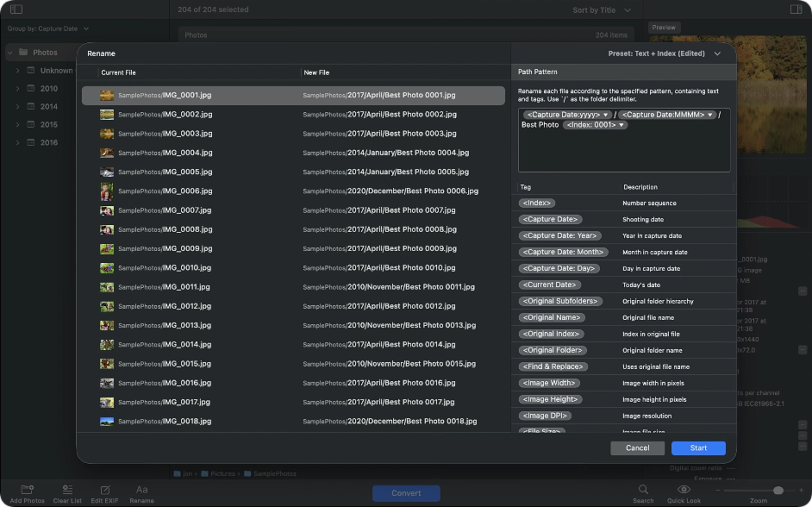Expand the 2015 group in sidebar
The width and height of the screenshot is (812, 507).
point(17,125)
